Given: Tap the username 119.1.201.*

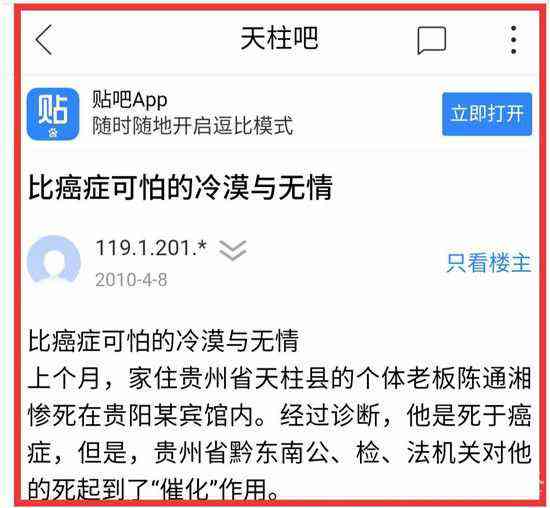Looking at the screenshot, I should pos(151,248).
